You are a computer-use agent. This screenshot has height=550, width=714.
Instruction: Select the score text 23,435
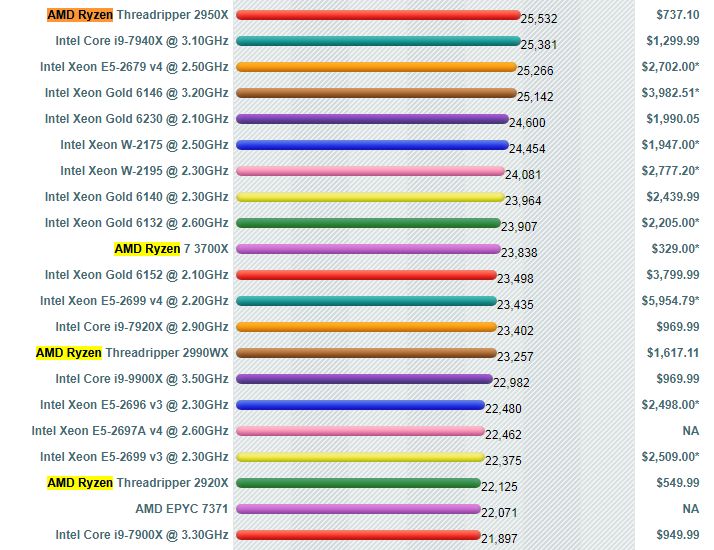515,305
